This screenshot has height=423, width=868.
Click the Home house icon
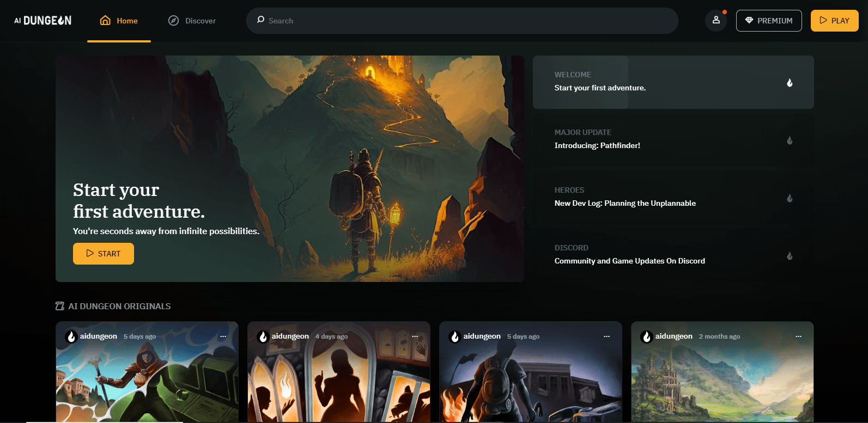pos(105,21)
